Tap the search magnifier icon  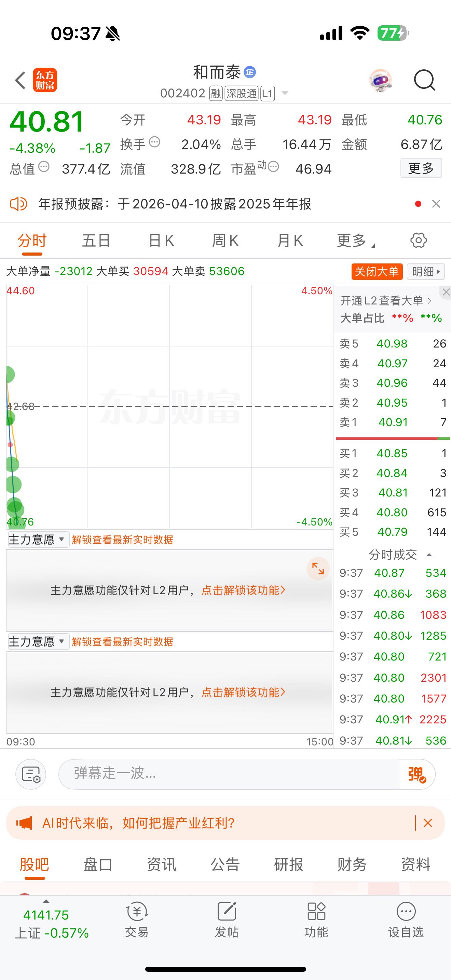pos(424,80)
